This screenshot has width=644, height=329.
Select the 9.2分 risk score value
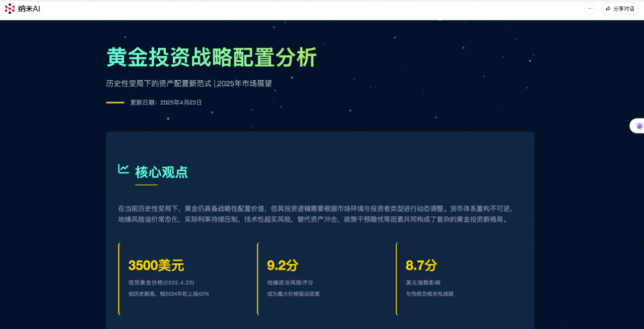coord(282,265)
